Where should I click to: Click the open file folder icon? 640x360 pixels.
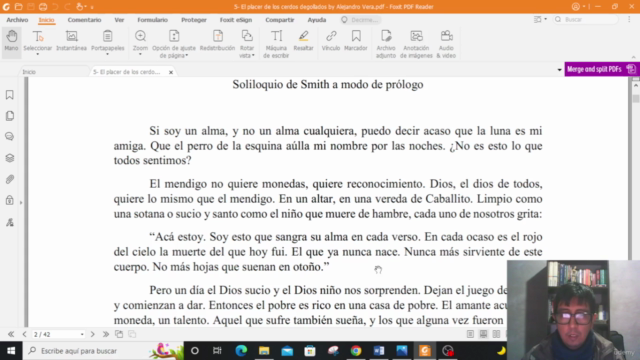[x=18, y=7]
